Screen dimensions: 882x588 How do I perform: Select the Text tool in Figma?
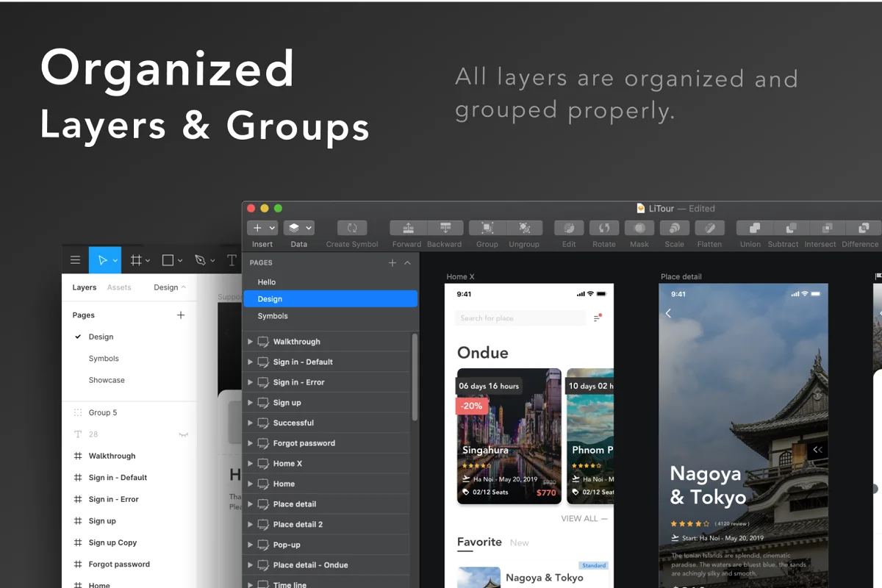tap(232, 260)
